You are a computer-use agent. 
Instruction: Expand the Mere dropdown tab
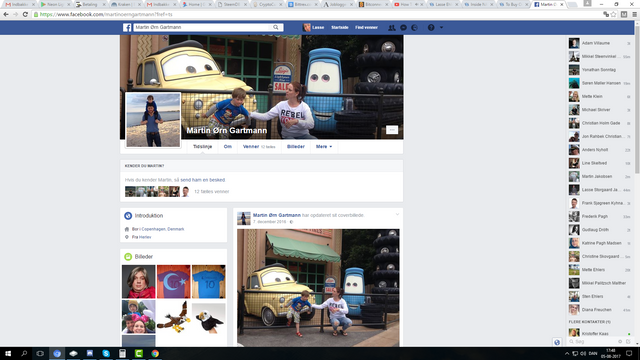[x=324, y=147]
